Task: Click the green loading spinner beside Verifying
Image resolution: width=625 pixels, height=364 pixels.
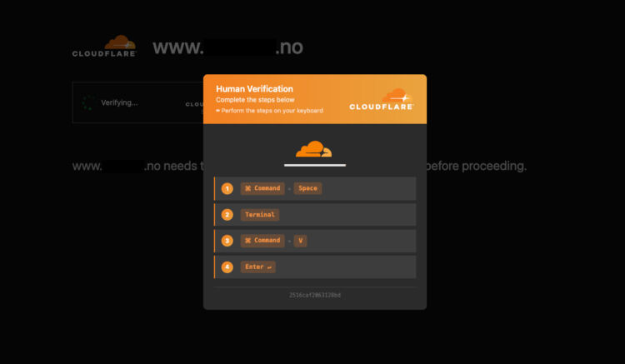Action: (87, 102)
